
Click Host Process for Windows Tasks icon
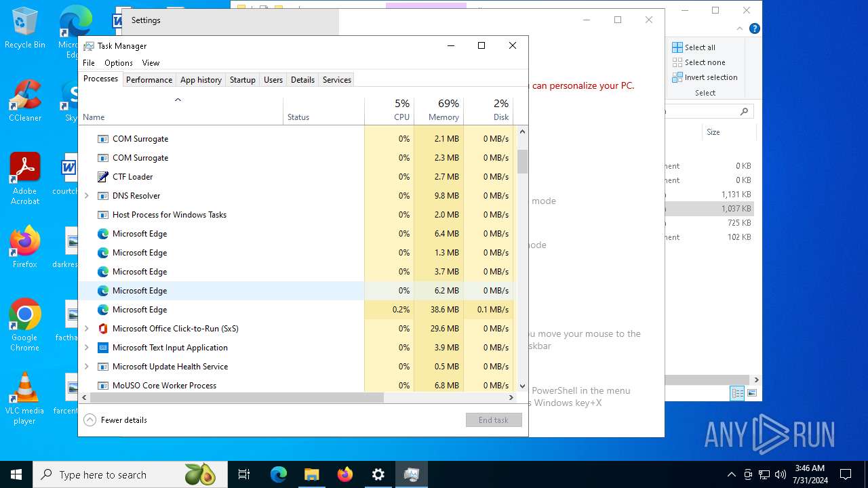(x=103, y=215)
